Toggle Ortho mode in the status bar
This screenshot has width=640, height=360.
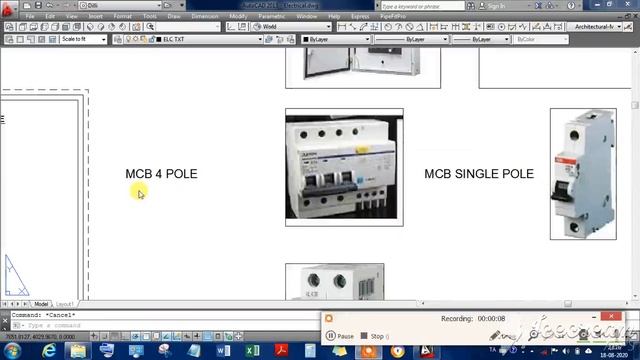125,336
